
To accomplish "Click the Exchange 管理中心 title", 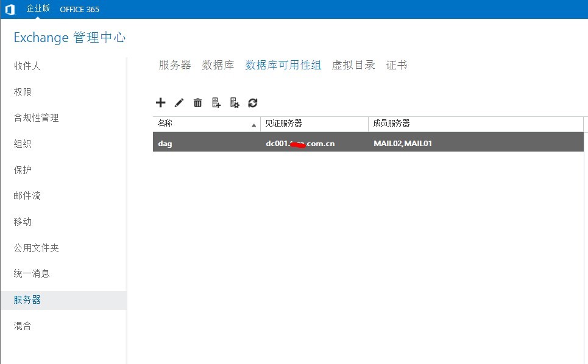I will 69,38.
